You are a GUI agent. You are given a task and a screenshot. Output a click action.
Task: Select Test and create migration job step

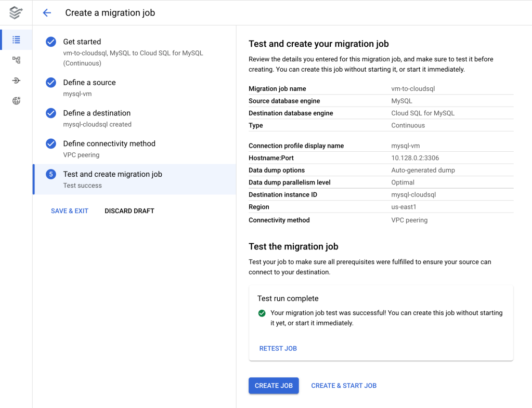pyautogui.click(x=113, y=175)
